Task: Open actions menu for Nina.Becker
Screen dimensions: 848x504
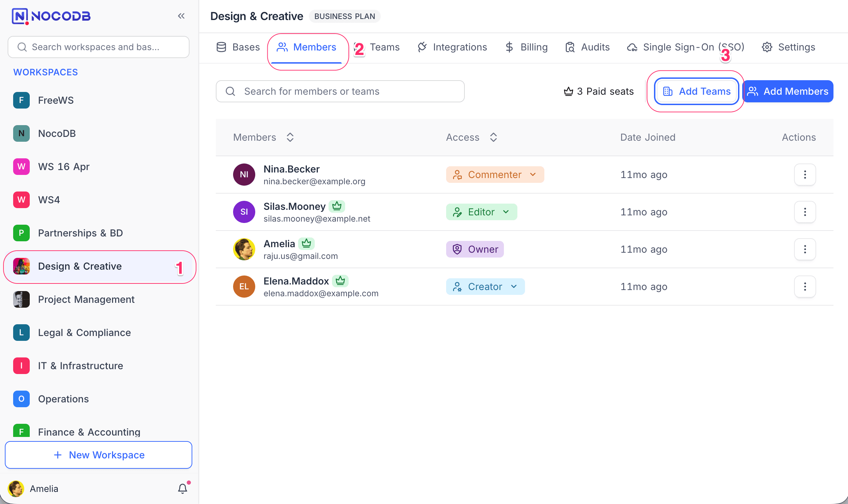Action: 805,175
